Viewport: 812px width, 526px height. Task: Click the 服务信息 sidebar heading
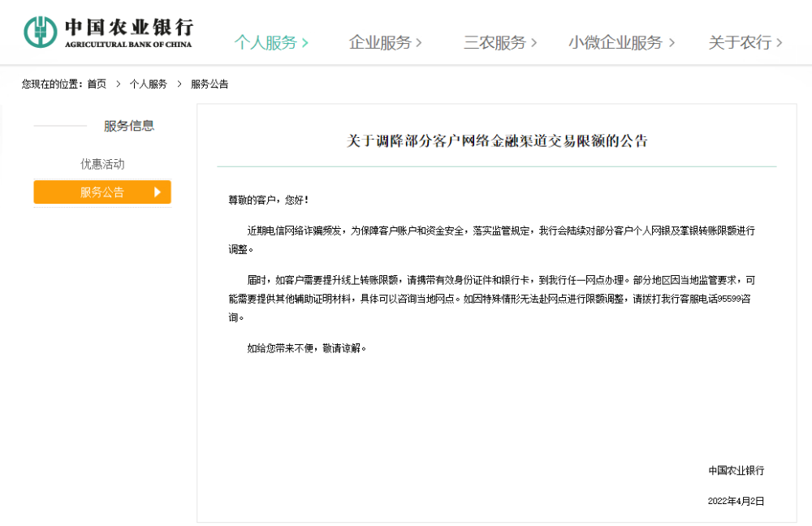(129, 126)
